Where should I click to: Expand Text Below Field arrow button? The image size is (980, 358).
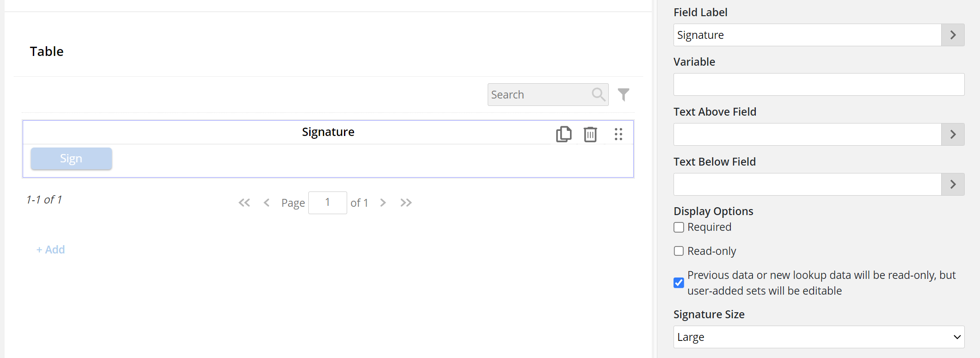click(x=953, y=185)
